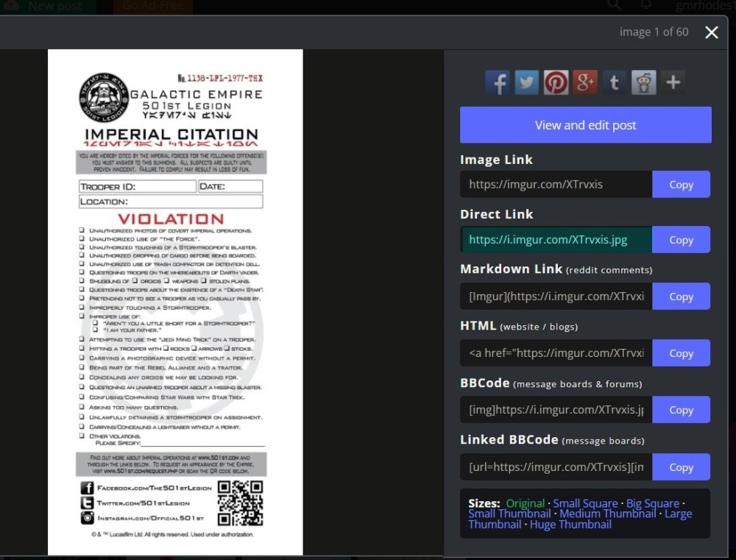The width and height of the screenshot is (736, 560).
Task: Click the 'image 1 of 60' counter
Action: (654, 32)
